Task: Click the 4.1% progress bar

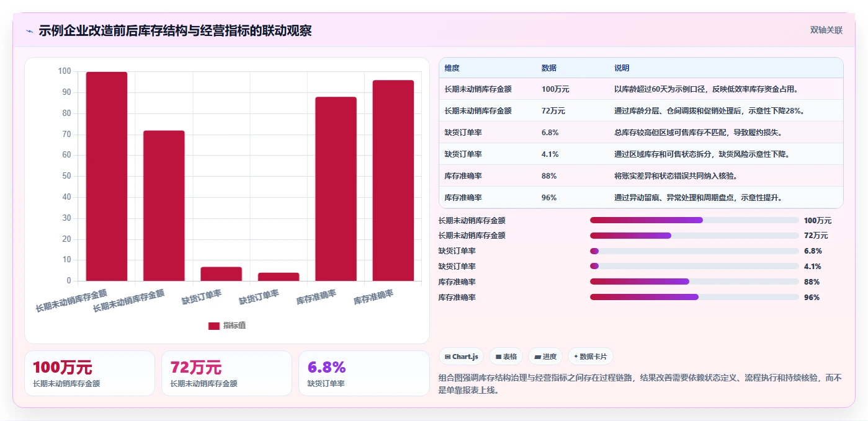Action: tap(694, 267)
